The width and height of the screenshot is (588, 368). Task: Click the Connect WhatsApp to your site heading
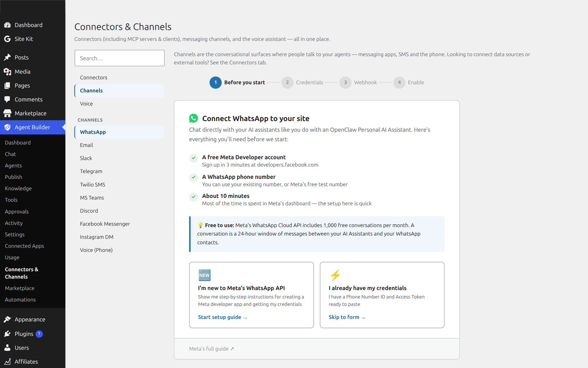tap(256, 119)
